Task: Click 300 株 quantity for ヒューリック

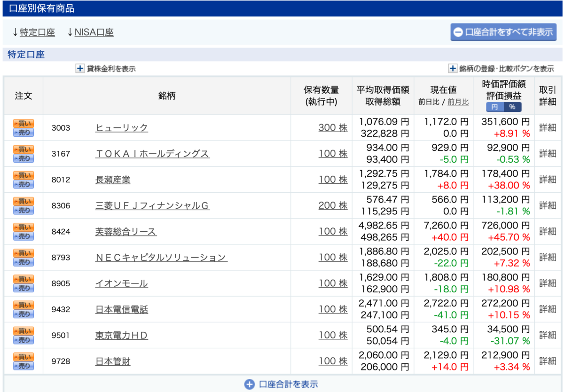Action: pos(333,127)
